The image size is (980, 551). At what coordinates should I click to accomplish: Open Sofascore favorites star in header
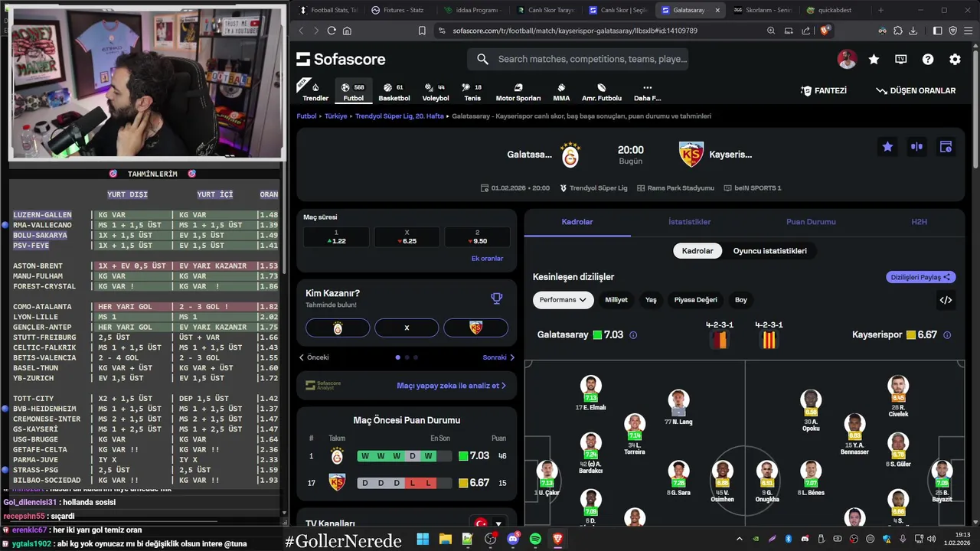coord(874,59)
